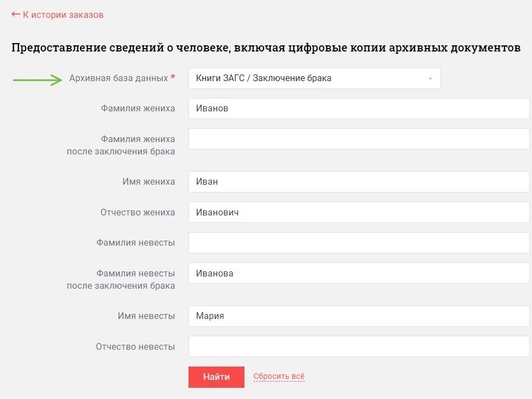Click the green arrow pointing to 'Архивная база данных'
Image resolution: width=532 pixels, height=399 pixels.
point(37,80)
